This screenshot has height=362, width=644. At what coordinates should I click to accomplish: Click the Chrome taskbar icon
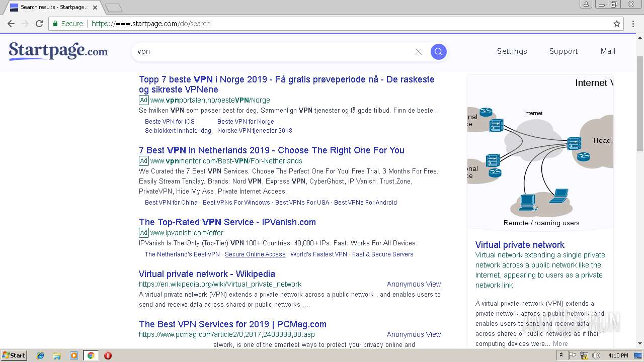click(x=91, y=355)
